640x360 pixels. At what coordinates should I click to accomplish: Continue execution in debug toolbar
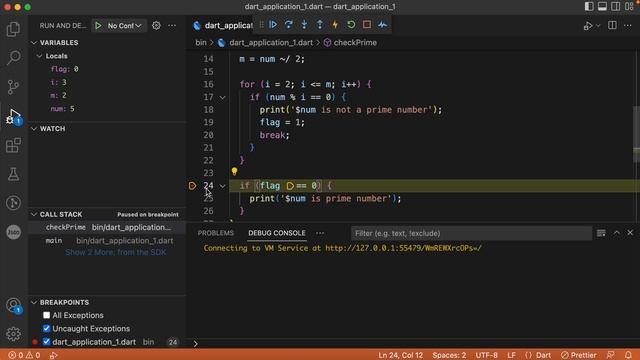[x=273, y=24]
